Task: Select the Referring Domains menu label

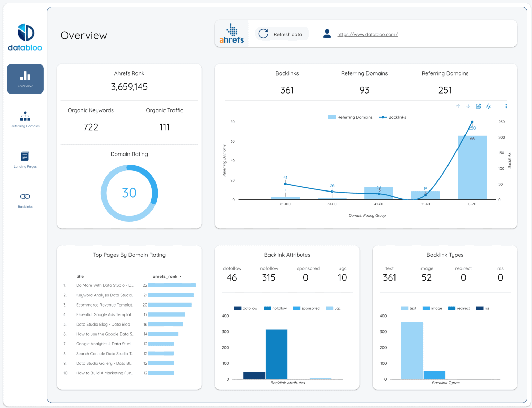Action: pyautogui.click(x=25, y=126)
